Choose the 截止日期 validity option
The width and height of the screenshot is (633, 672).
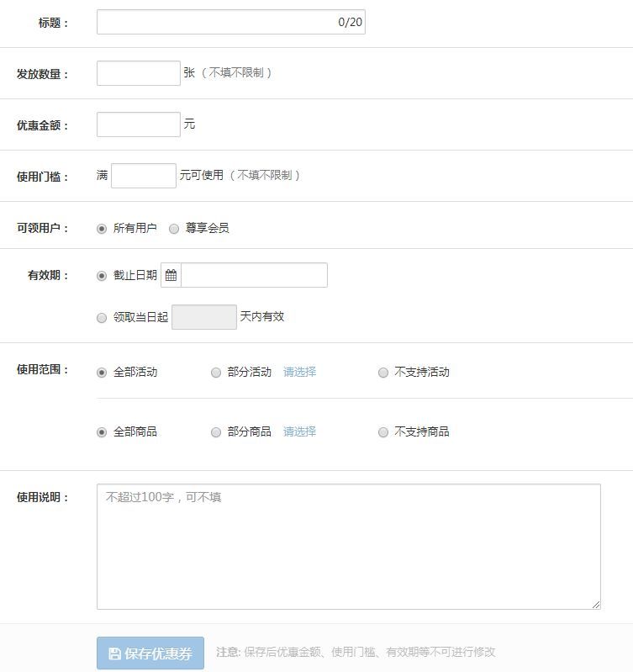[x=102, y=276]
